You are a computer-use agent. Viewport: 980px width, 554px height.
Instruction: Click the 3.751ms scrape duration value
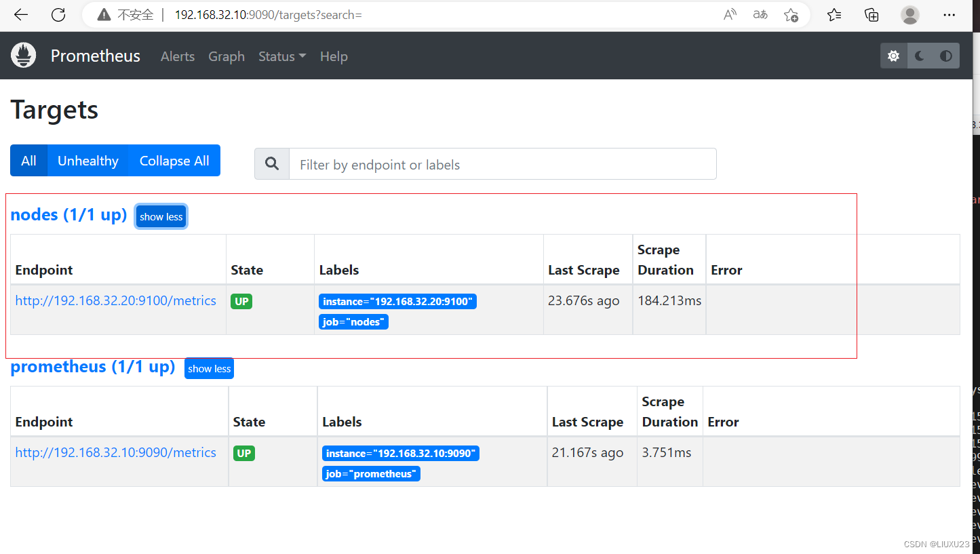(x=667, y=452)
